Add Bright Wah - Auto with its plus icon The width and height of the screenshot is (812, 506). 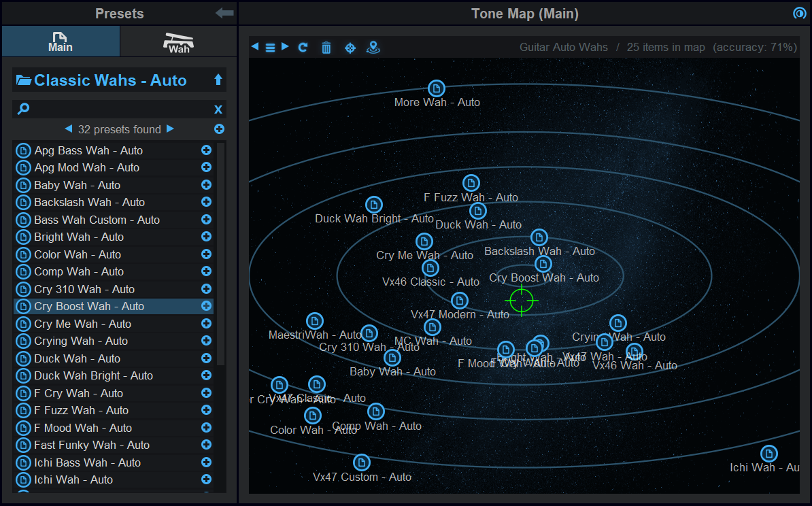206,237
